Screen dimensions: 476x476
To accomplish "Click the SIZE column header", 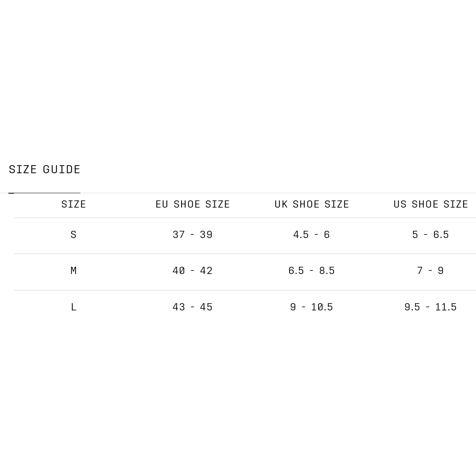I will [x=74, y=204].
